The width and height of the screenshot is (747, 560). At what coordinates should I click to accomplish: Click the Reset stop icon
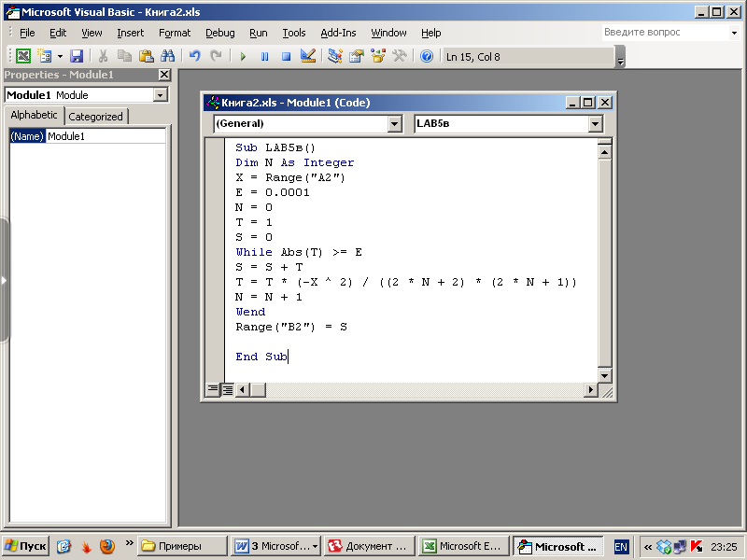287,56
